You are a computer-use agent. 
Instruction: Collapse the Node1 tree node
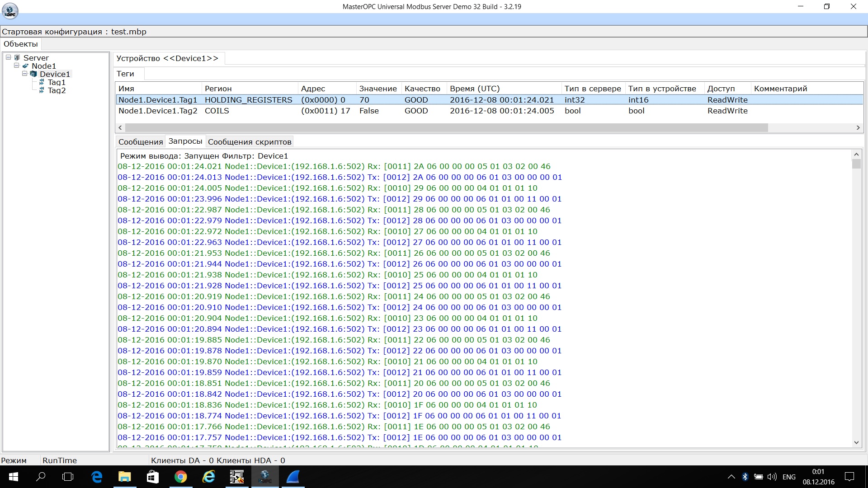(17, 66)
